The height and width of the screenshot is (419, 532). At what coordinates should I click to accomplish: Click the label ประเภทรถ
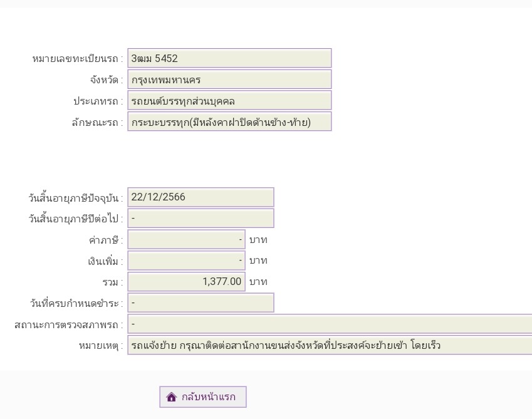coord(98,101)
